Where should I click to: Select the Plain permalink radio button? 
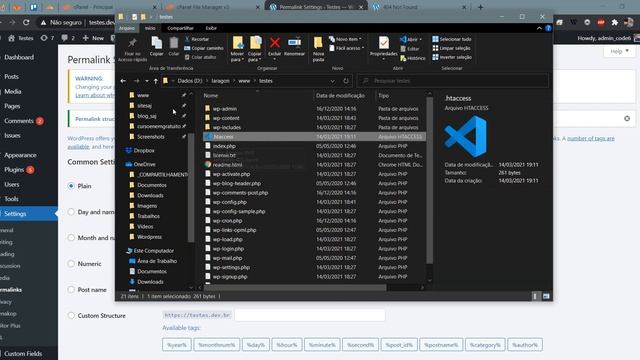point(71,186)
